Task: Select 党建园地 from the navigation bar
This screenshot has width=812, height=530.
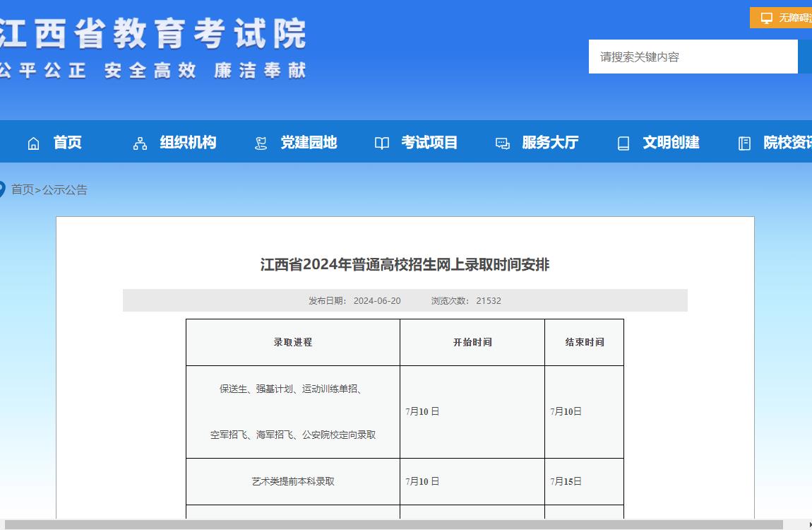Action: coord(309,143)
